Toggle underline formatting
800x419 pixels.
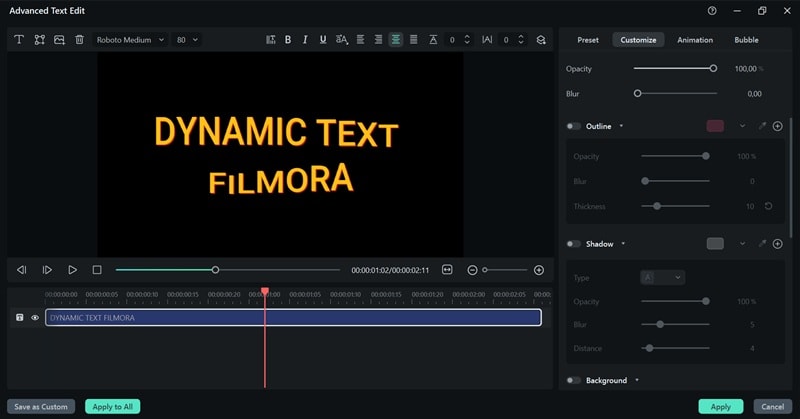(x=323, y=40)
